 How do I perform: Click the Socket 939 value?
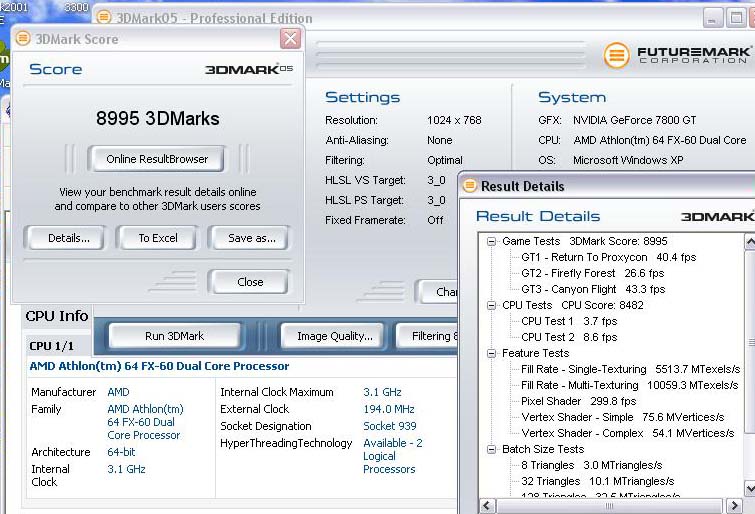(x=390, y=426)
